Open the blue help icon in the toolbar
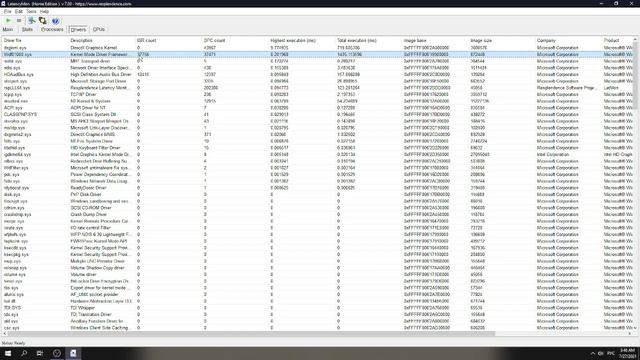Screen dimensions: 640x360 pos(56,20)
